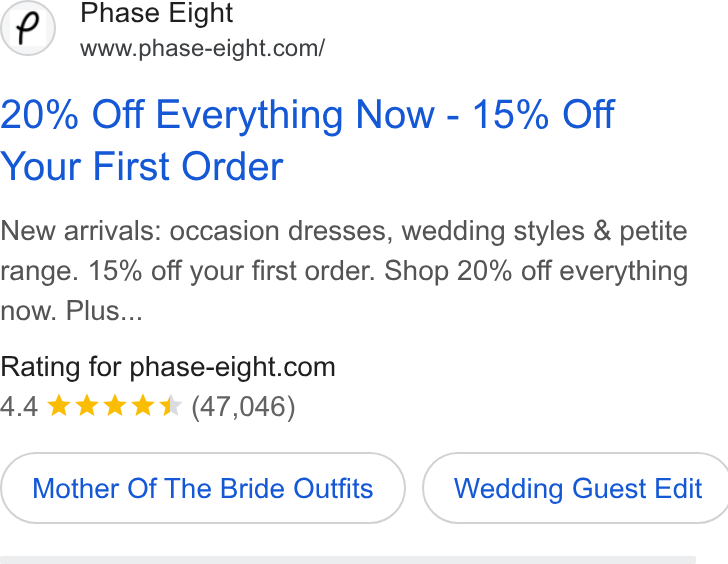Click '15% off your first order' description text
Image resolution: width=728 pixels, height=564 pixels.
pyautogui.click(x=231, y=271)
